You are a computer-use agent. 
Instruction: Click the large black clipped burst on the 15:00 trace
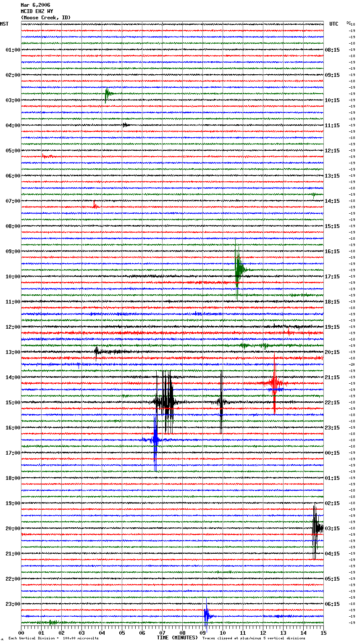[x=165, y=402]
